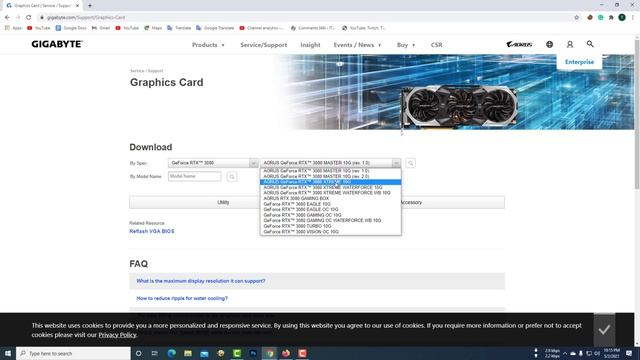
Task: Open a new browser tab with plus icon
Action: (x=90, y=6)
